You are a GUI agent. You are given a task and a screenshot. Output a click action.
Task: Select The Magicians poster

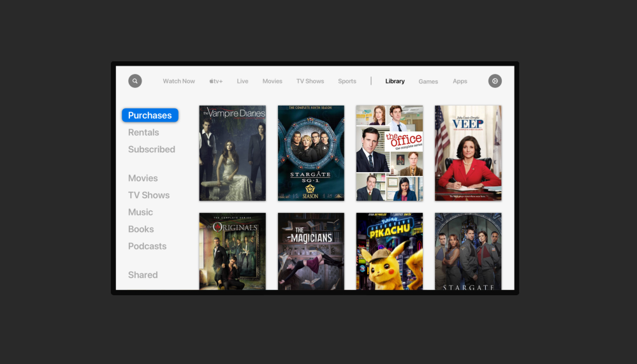(x=311, y=251)
